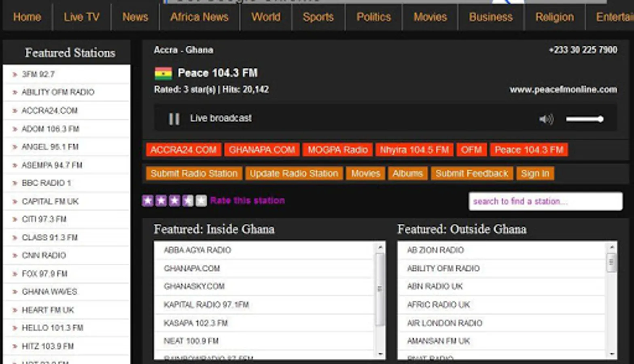
Task: Click the station search field
Action: [x=545, y=201]
